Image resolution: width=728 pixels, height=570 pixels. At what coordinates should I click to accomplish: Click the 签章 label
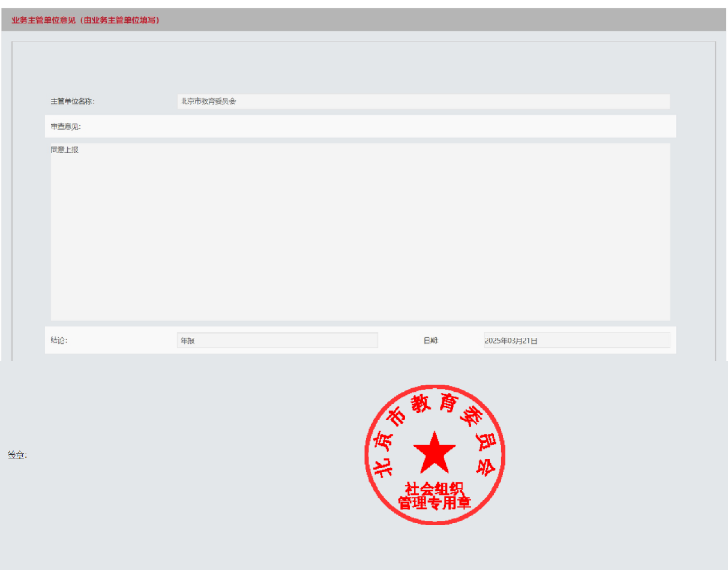click(x=17, y=455)
